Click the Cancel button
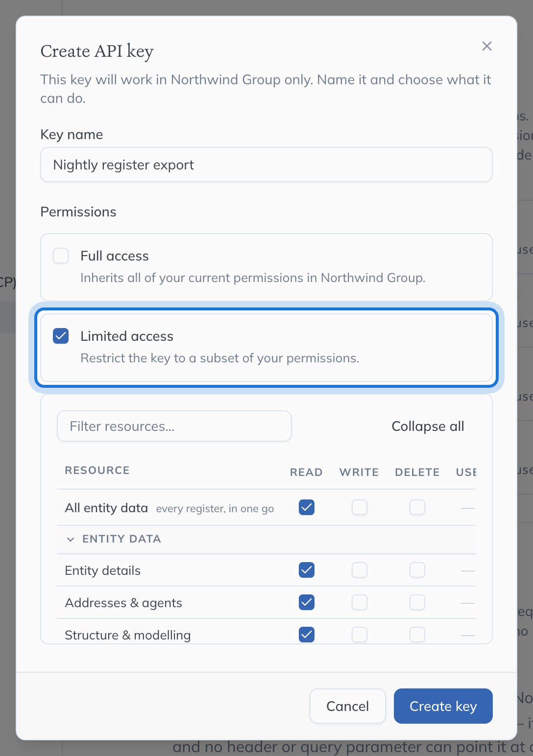533x756 pixels. [x=348, y=706]
